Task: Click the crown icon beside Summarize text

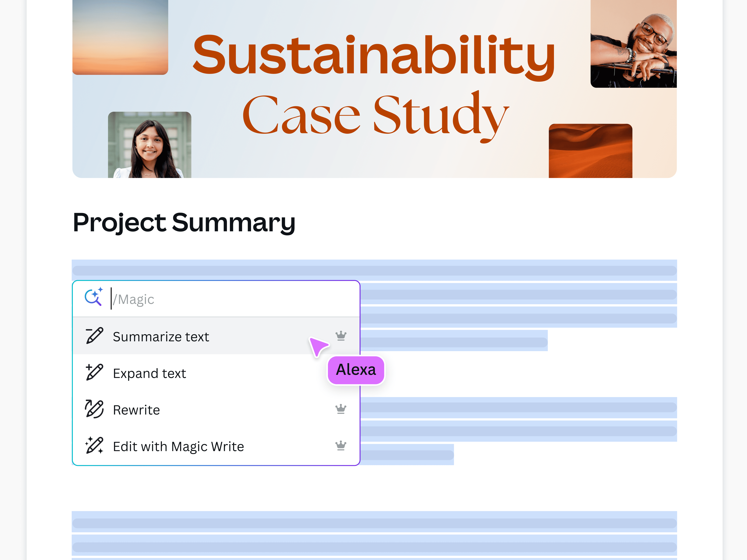Action: tap(341, 336)
